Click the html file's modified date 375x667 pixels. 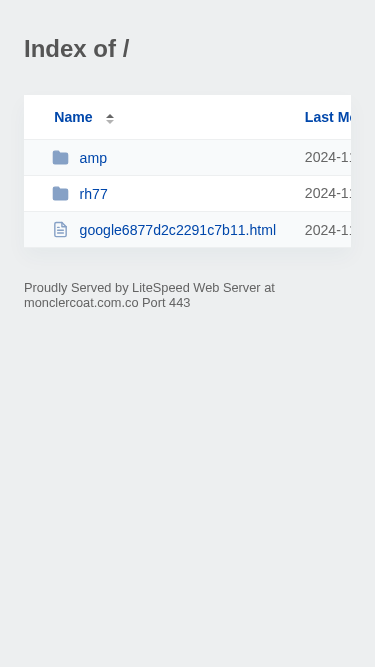coord(328,230)
